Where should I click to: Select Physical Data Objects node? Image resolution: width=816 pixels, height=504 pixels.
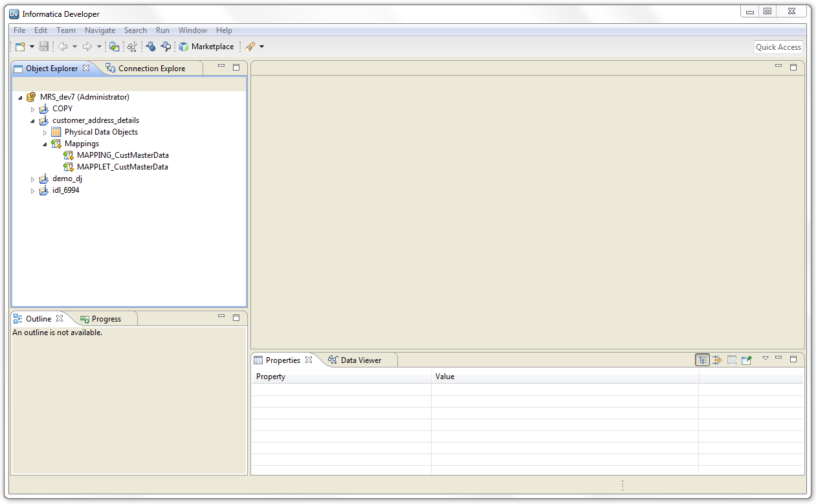pyautogui.click(x=101, y=132)
